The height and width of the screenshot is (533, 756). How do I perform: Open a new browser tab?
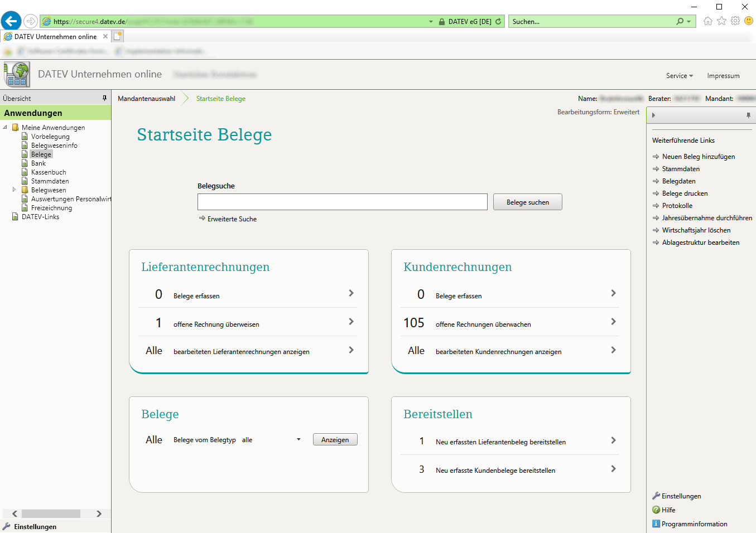(x=118, y=36)
